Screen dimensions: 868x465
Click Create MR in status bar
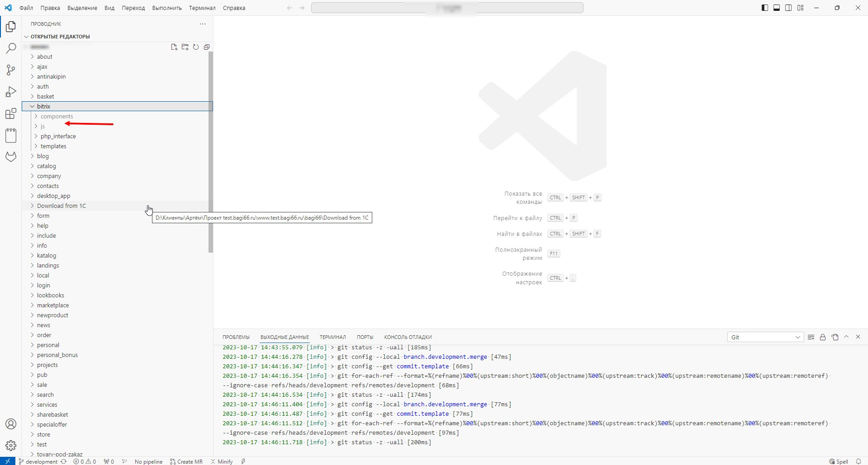click(186, 461)
